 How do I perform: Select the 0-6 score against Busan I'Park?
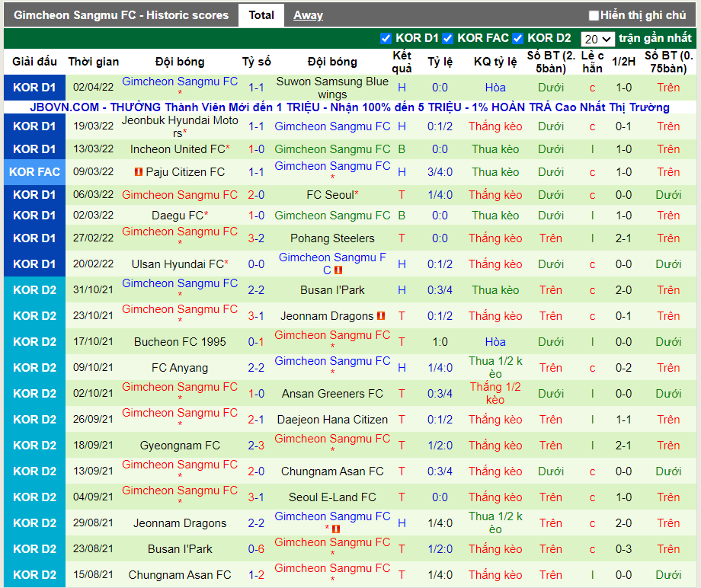(x=256, y=549)
